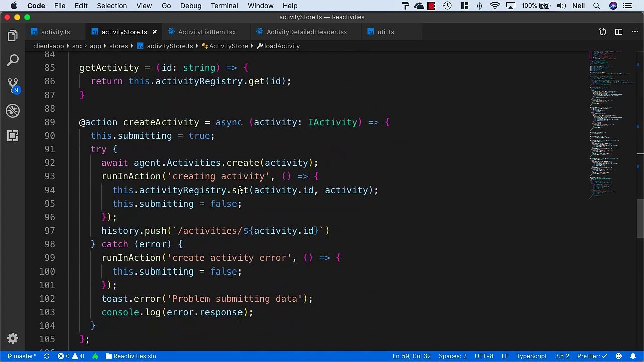The width and height of the screenshot is (644, 362).
Task: Open the More Actions ellipsis menu
Action: coord(634,32)
